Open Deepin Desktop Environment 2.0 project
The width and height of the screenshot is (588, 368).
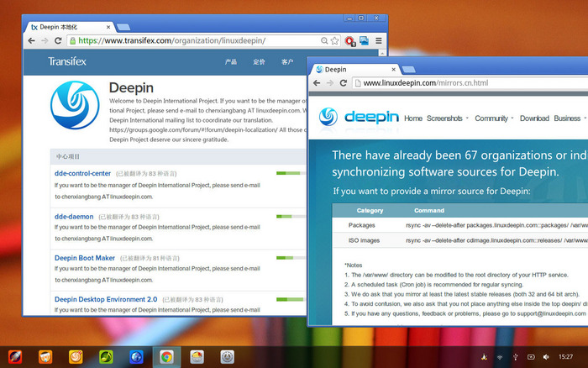[106, 299]
